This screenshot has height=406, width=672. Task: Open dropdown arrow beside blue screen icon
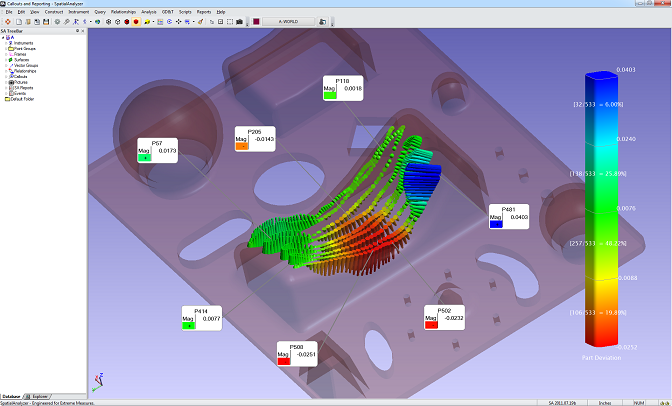pyautogui.click(x=193, y=21)
